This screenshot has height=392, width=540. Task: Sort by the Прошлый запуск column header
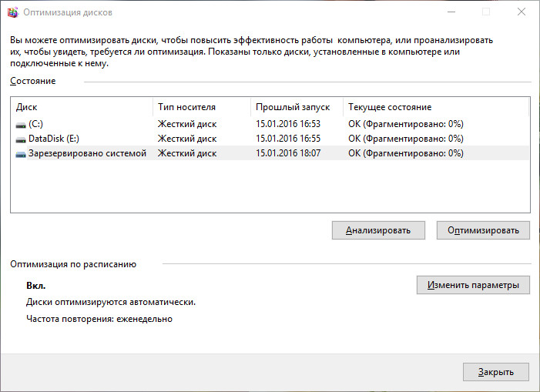(297, 107)
